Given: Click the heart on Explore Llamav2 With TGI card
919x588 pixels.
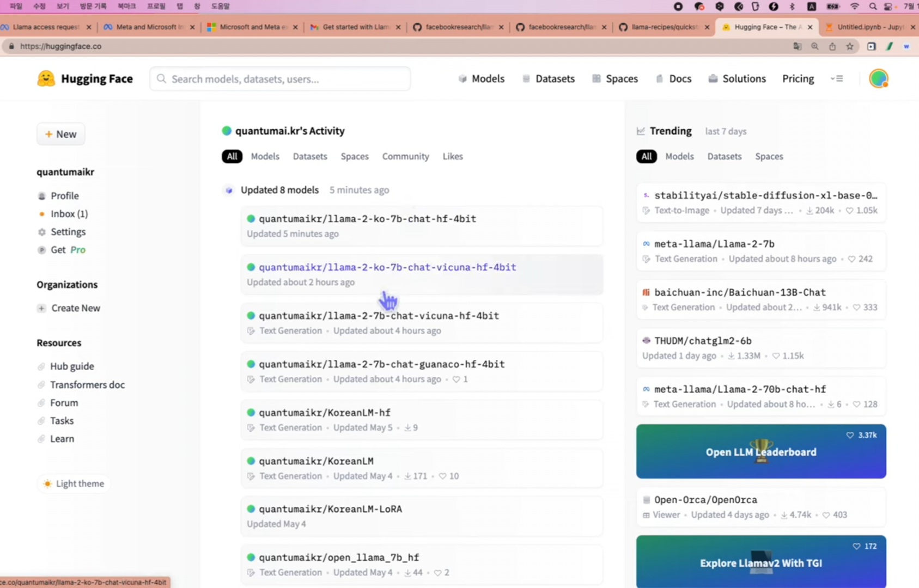Looking at the screenshot, I should coord(856,546).
